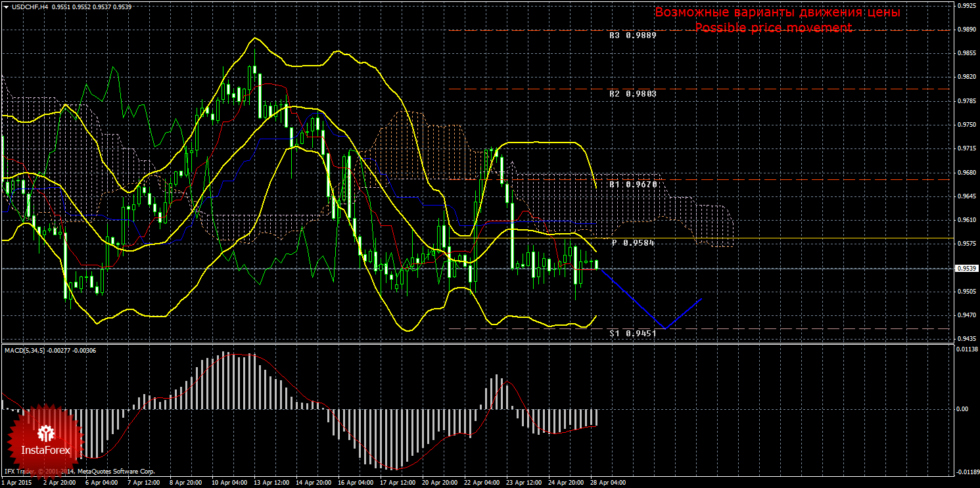Click the R1 0.9670 pivot label
Image resolution: width=980 pixels, height=488 pixels.
pyautogui.click(x=632, y=185)
